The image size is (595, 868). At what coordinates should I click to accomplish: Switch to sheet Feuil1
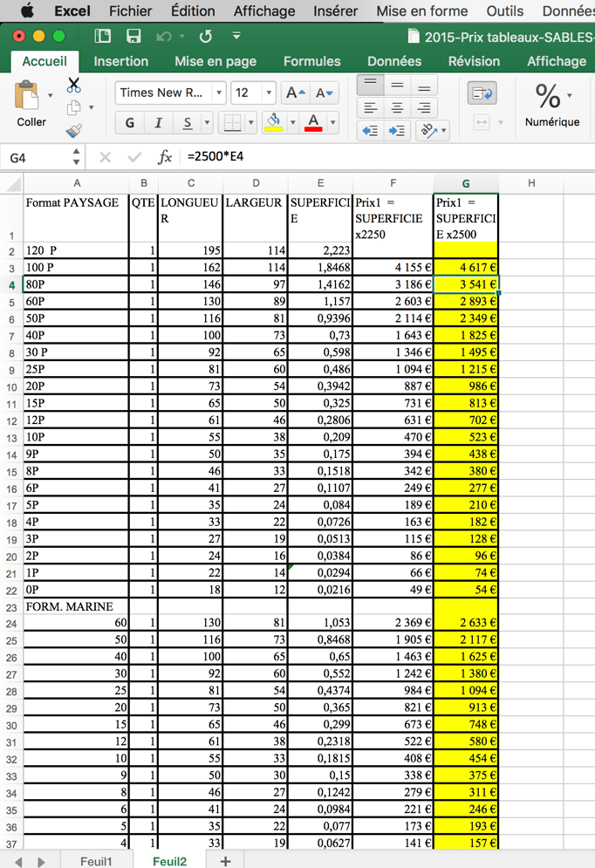point(96,861)
